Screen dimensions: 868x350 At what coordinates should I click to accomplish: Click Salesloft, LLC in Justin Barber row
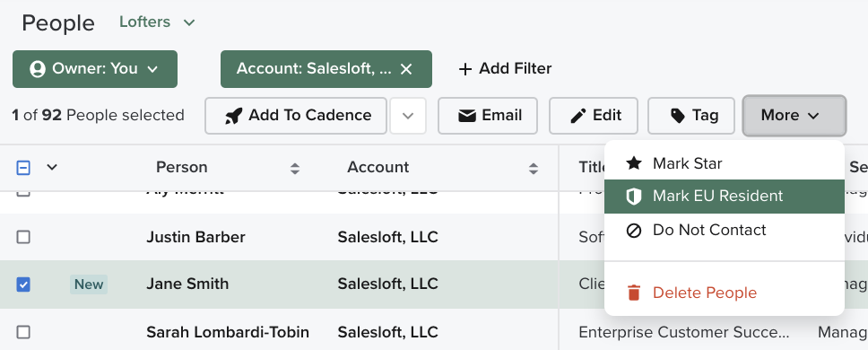click(387, 237)
